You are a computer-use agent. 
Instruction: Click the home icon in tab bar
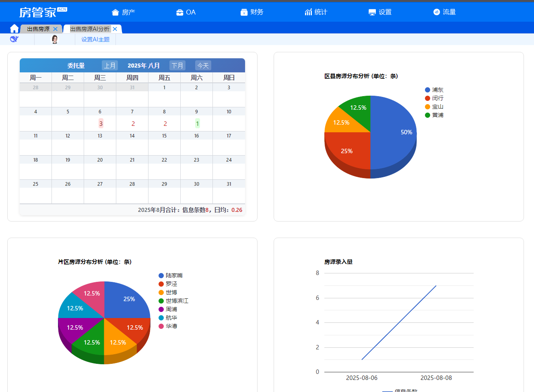pos(14,29)
